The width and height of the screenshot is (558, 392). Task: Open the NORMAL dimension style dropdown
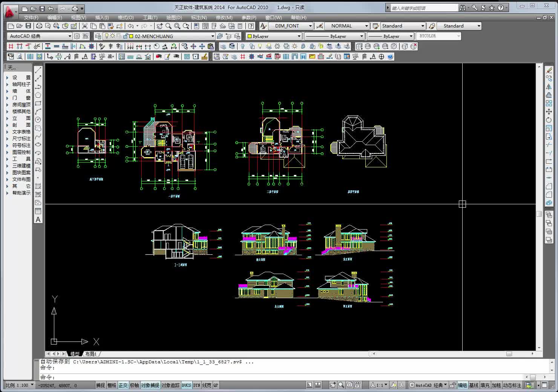pos(347,26)
